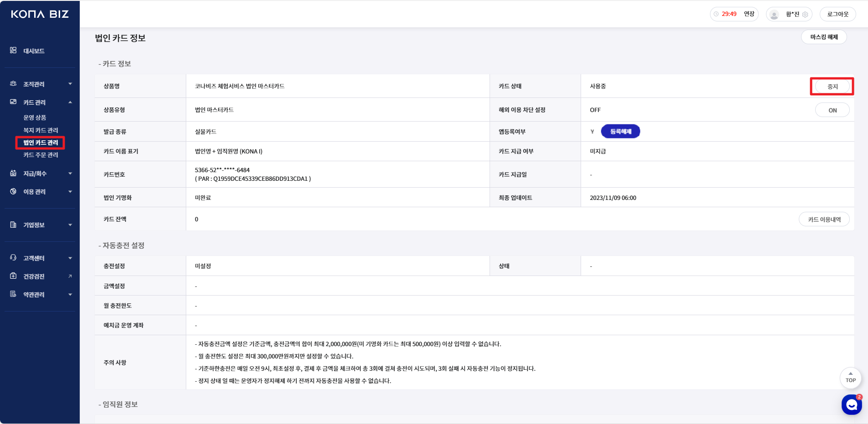Click the card management card icon

13,102
